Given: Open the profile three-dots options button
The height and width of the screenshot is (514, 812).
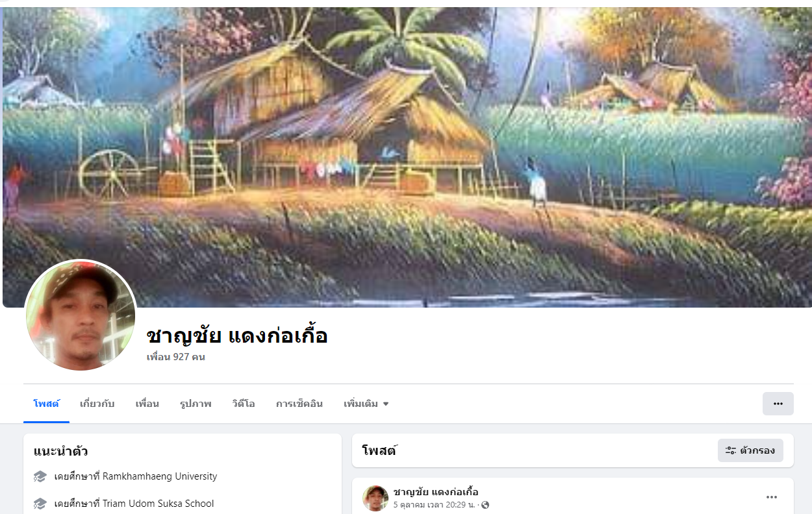Looking at the screenshot, I should 778,404.
